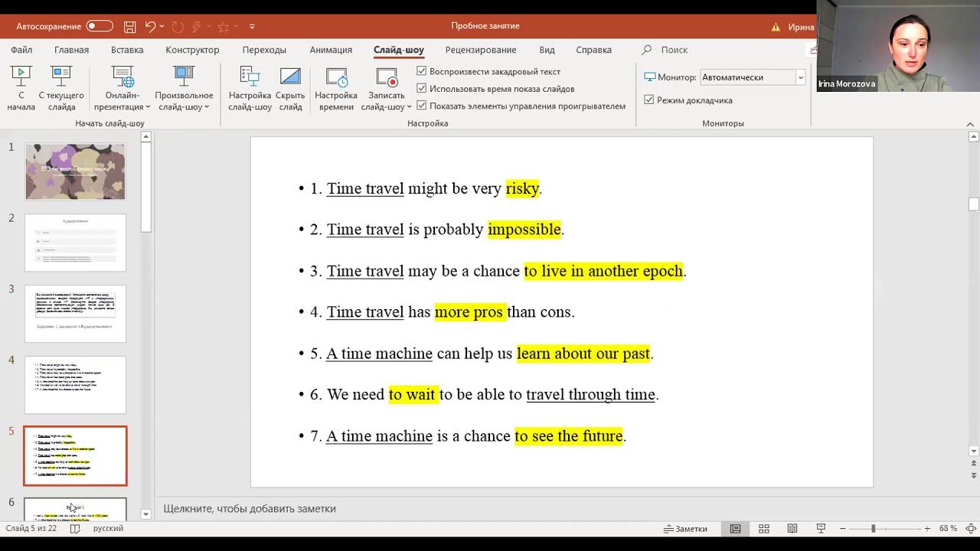Switch to the Главная tab
The image size is (980, 551).
[71, 50]
